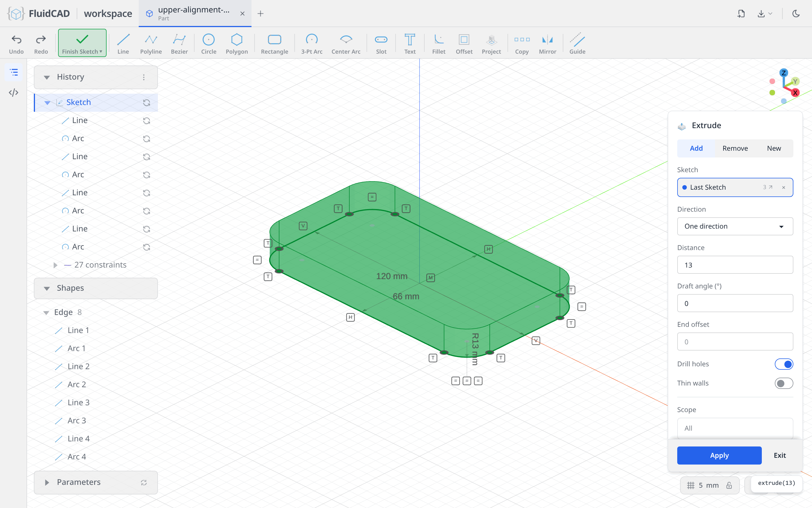Undo the last action

tap(16, 44)
